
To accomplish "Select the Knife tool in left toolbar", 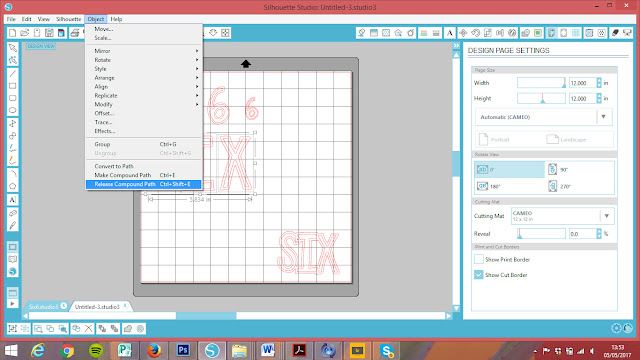I will click(13, 225).
